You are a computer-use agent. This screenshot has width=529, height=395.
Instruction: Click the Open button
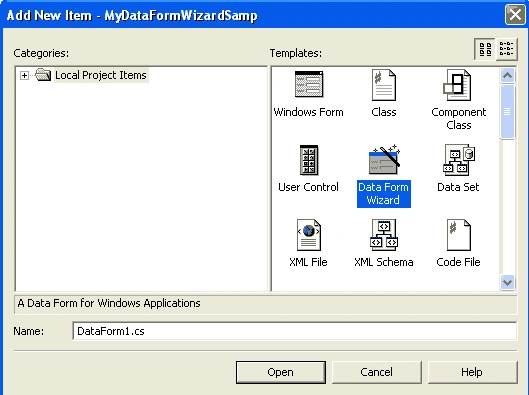tap(281, 372)
